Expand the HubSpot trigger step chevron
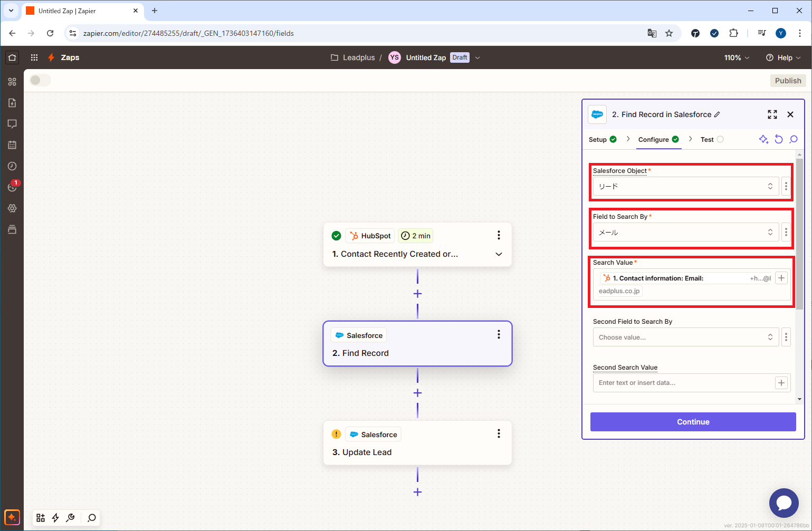 pos(499,254)
